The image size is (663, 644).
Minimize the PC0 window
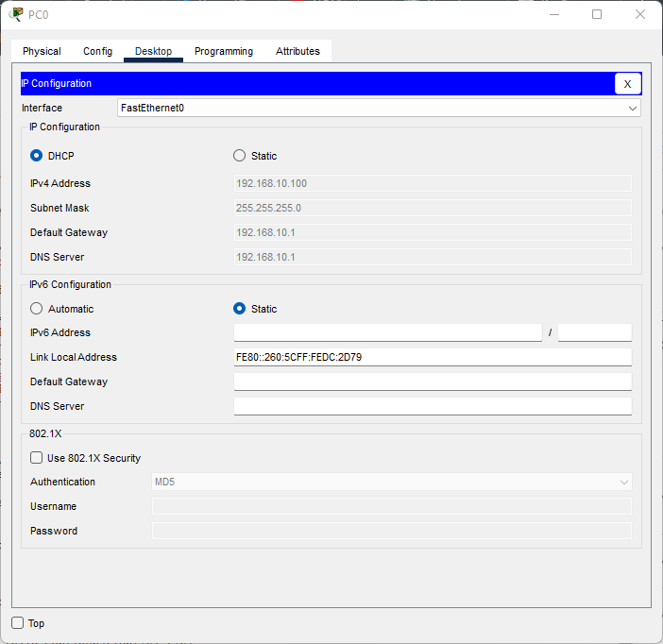tap(553, 14)
